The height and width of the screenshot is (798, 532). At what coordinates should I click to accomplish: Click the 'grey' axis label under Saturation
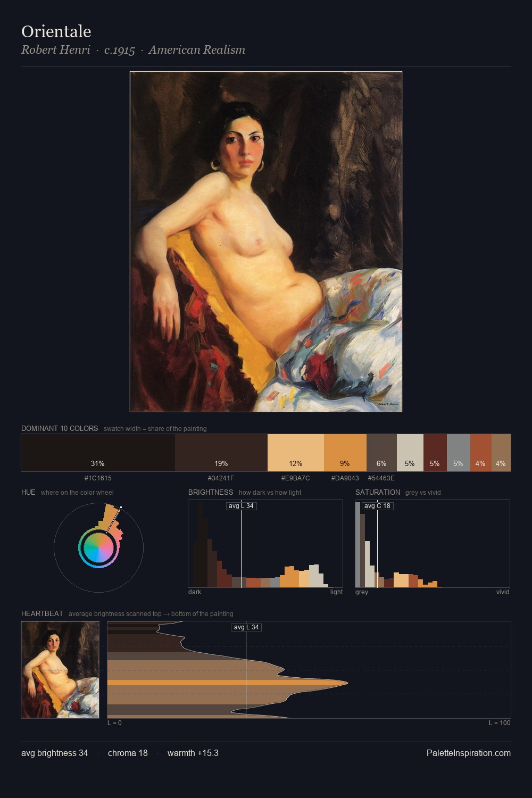point(362,592)
